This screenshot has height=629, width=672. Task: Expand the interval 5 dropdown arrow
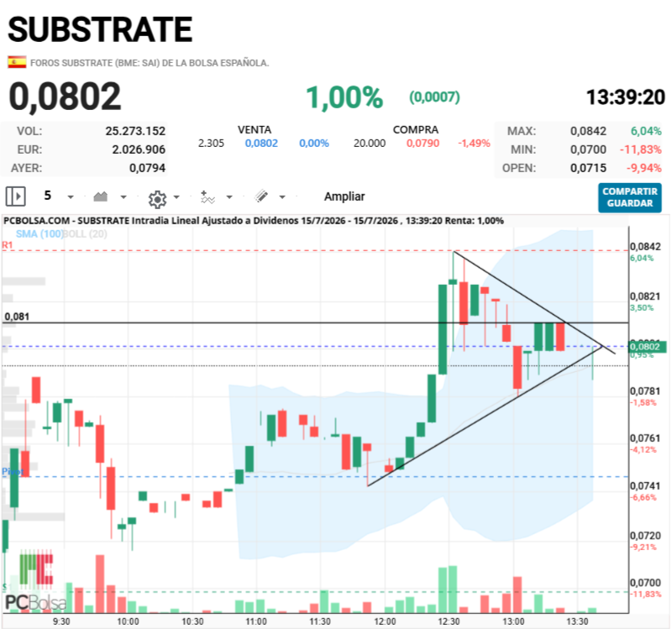pos(71,197)
